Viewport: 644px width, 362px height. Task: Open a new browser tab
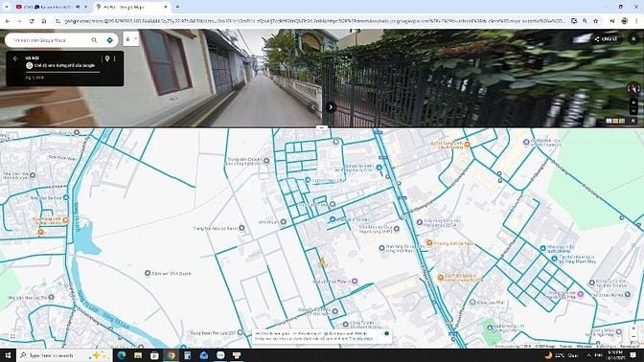177,7
